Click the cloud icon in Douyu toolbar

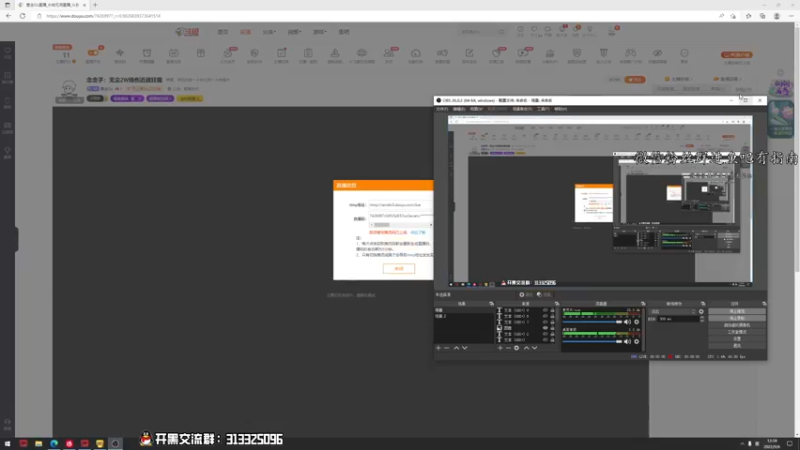coord(362,53)
